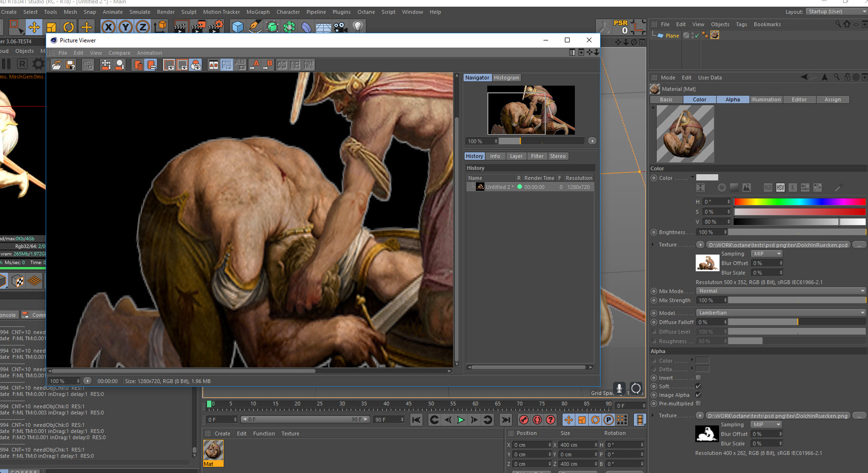Enable the Invert checkbox under Alpha

coord(698,378)
